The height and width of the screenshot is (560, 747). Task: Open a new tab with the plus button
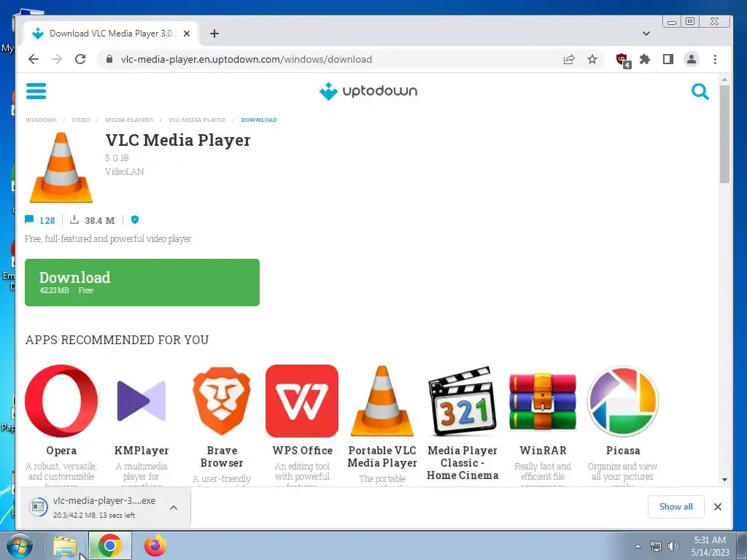pyautogui.click(x=214, y=34)
